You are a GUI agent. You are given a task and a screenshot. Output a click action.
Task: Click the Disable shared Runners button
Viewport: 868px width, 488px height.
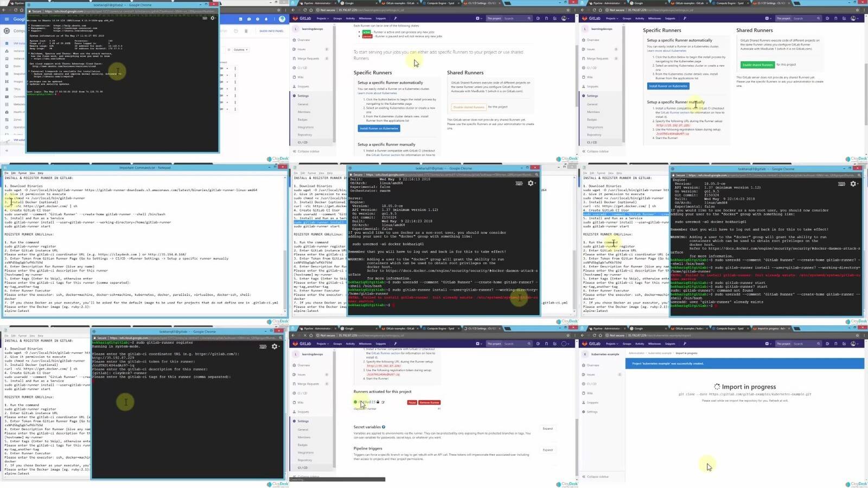(469, 107)
